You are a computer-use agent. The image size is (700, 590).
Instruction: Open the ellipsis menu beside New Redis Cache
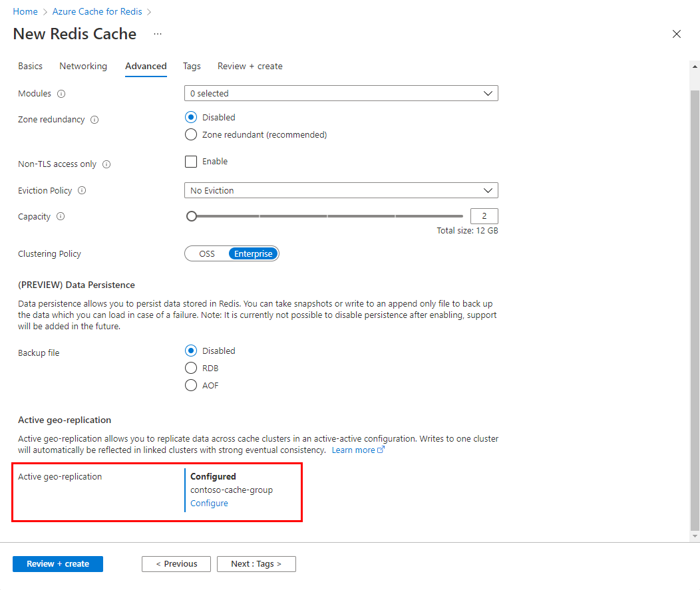pos(157,34)
